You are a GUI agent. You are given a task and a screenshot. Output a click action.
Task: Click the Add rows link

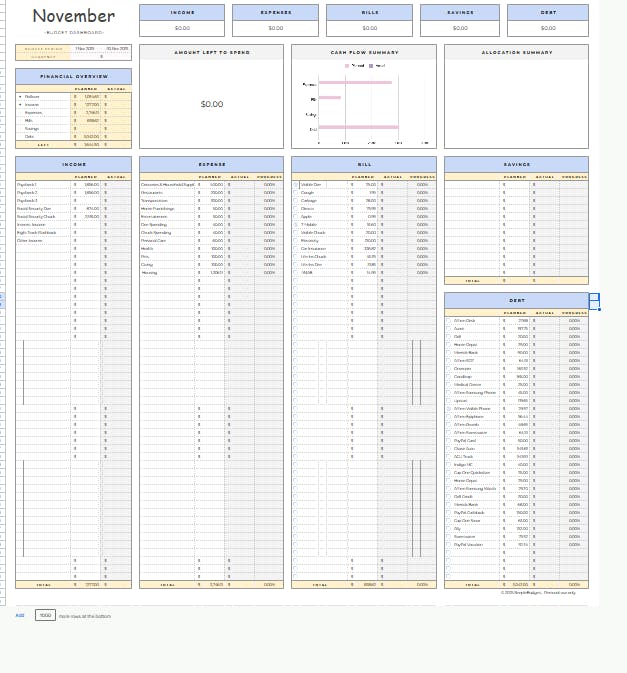click(20, 616)
